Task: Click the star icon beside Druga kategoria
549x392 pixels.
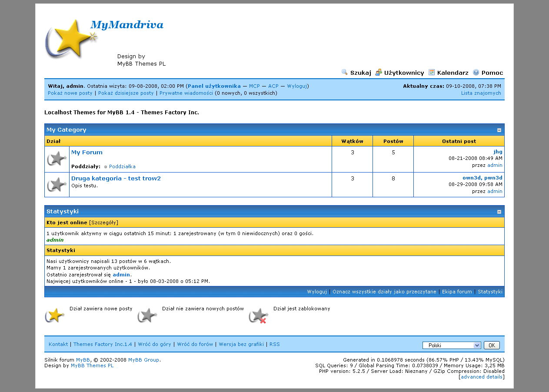Action: coord(57,185)
